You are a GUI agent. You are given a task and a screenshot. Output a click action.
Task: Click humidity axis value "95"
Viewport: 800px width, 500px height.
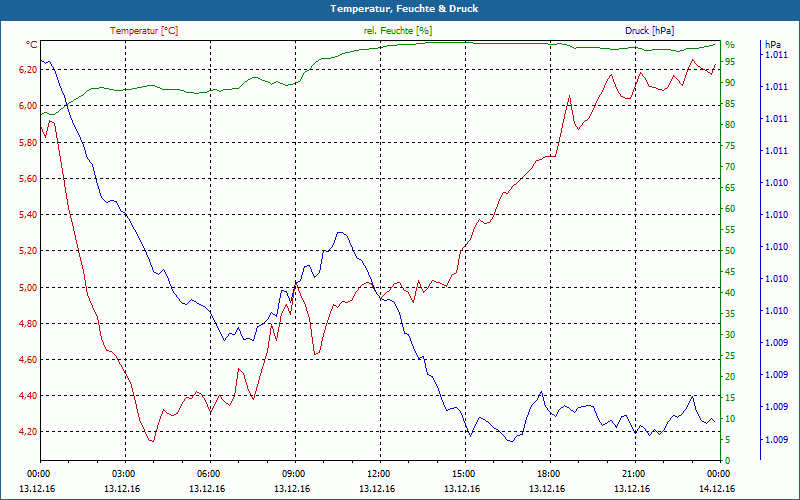tap(730, 62)
